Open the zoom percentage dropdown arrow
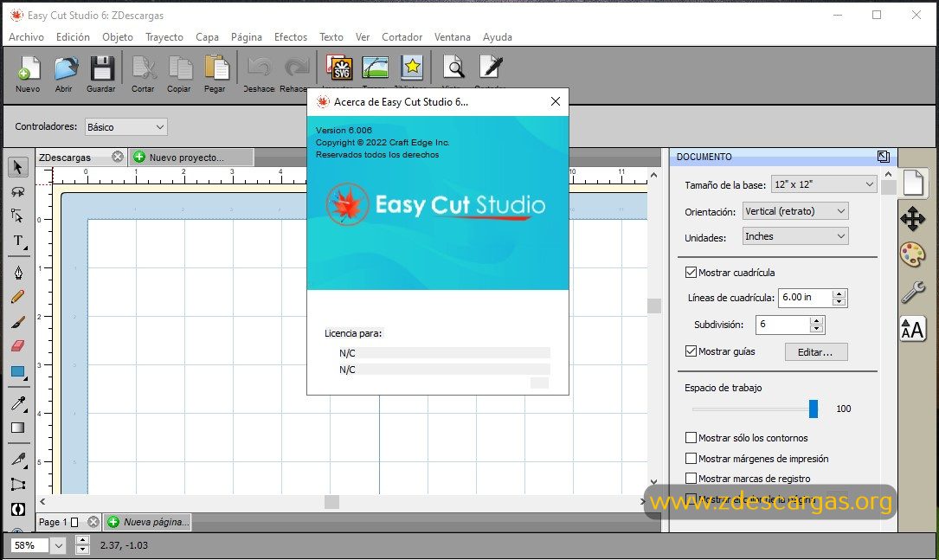 pyautogui.click(x=58, y=545)
